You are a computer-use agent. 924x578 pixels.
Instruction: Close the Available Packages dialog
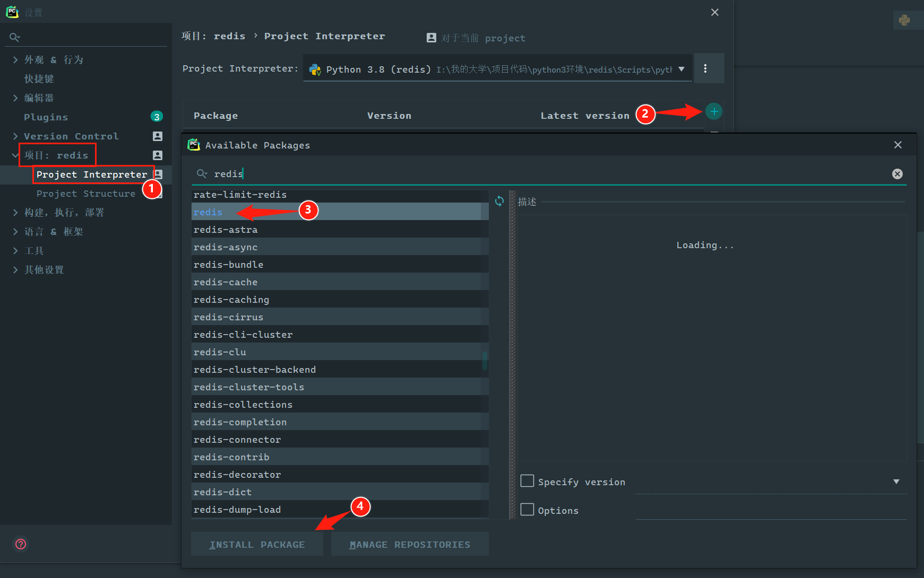pyautogui.click(x=898, y=145)
